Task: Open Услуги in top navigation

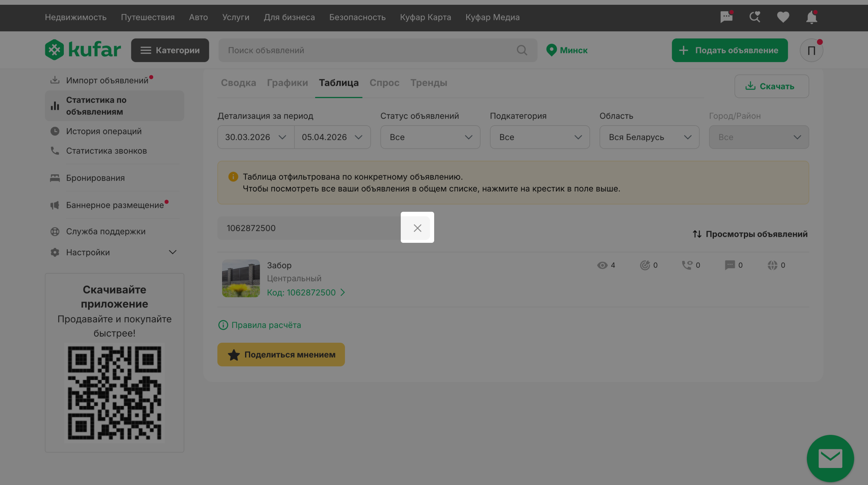Action: coord(236,17)
